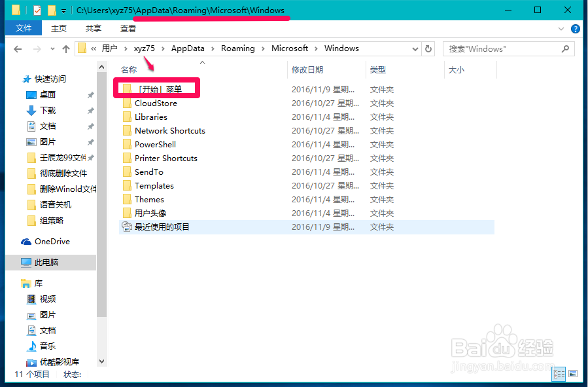This screenshot has width=588, height=387.
Task: Open the address bar breadcrumb dropdown arrow
Action: click(x=415, y=48)
